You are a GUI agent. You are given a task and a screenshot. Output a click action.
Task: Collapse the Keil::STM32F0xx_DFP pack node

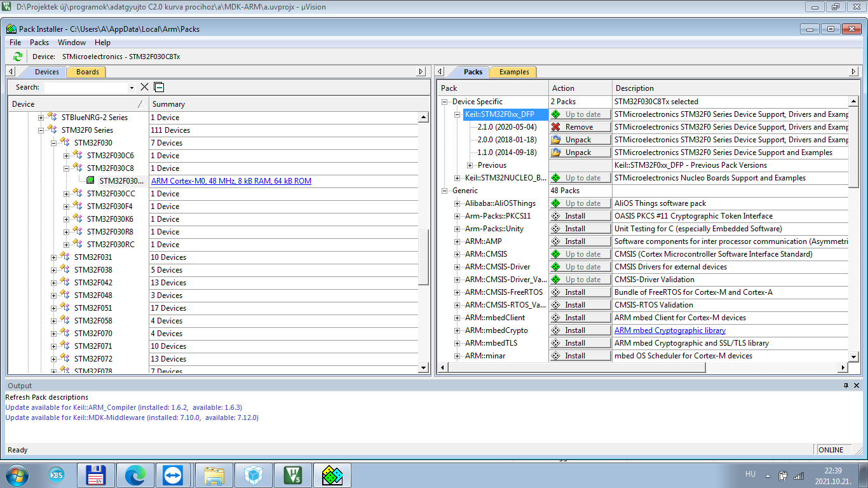pyautogui.click(x=458, y=114)
